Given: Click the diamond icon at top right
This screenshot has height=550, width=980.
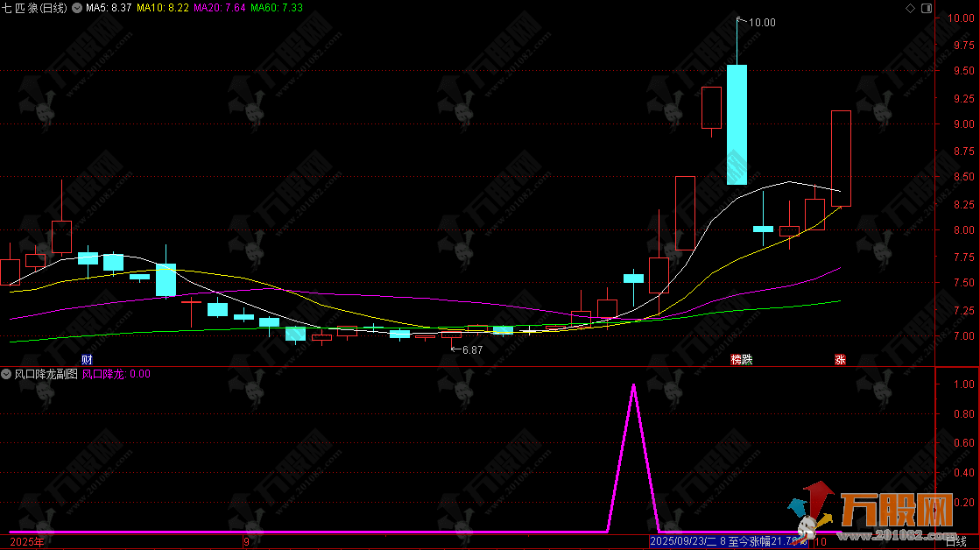Looking at the screenshot, I should (x=910, y=8).
